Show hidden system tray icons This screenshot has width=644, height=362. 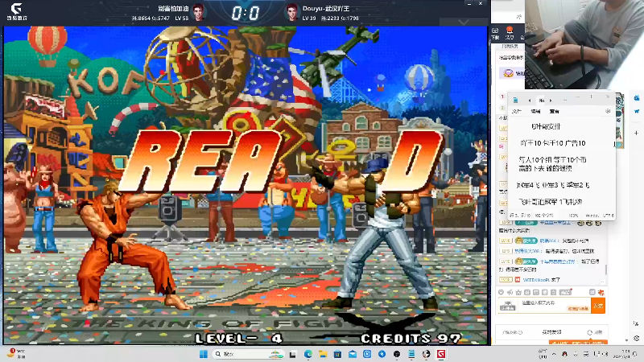(554, 354)
